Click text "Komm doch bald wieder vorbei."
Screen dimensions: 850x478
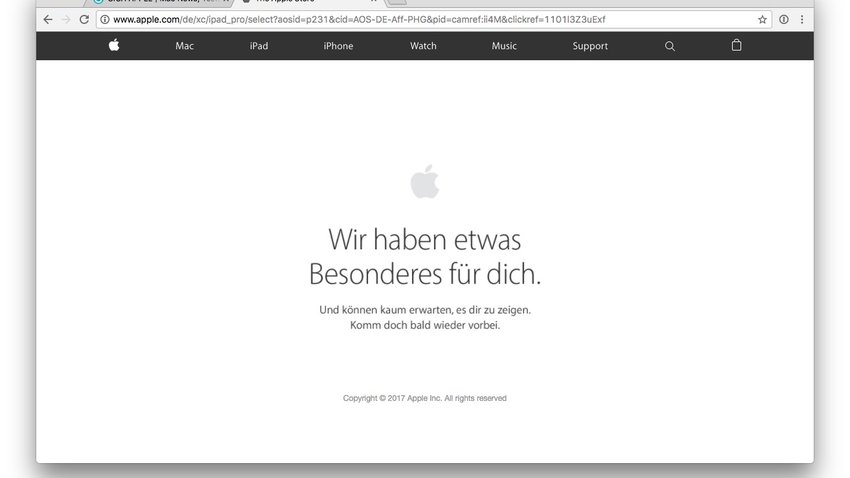point(424,325)
